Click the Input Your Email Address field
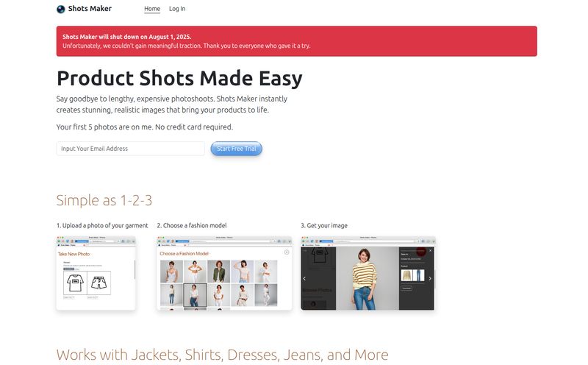Image resolution: width=588 pixels, height=365 pixels. [x=131, y=149]
